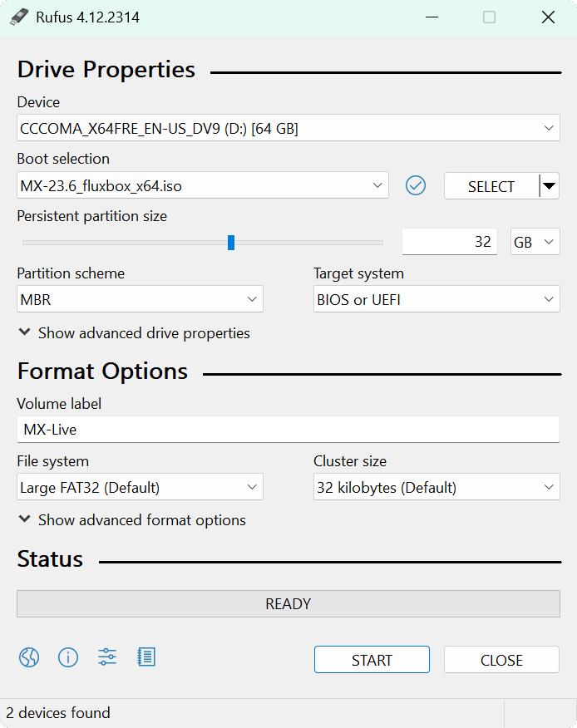The height and width of the screenshot is (728, 577).
Task: Expand Show advanced drive properties
Action: [x=134, y=333]
